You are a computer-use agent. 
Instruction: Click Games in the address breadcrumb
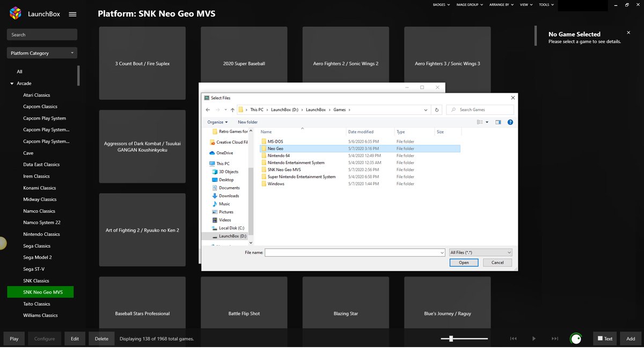coord(340,109)
